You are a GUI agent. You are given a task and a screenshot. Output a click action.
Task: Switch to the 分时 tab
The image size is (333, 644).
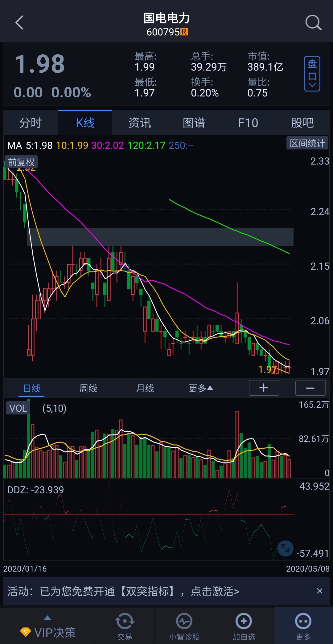pos(31,123)
